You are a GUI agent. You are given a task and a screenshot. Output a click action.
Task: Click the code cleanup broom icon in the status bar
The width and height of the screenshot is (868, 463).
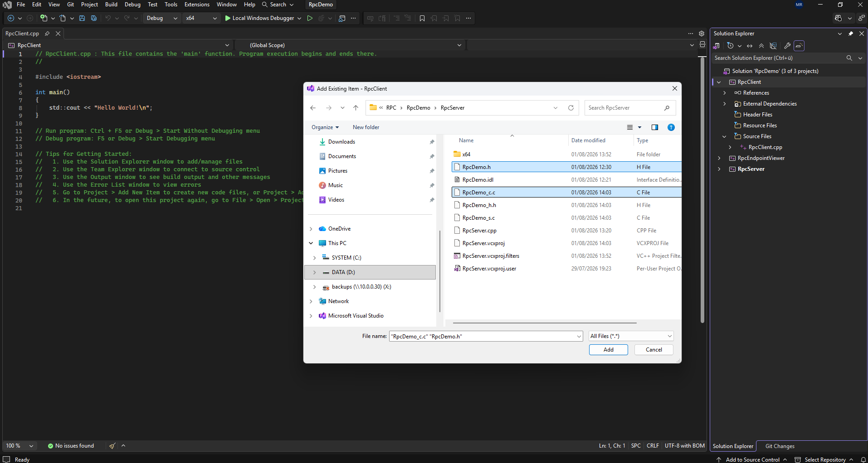112,446
